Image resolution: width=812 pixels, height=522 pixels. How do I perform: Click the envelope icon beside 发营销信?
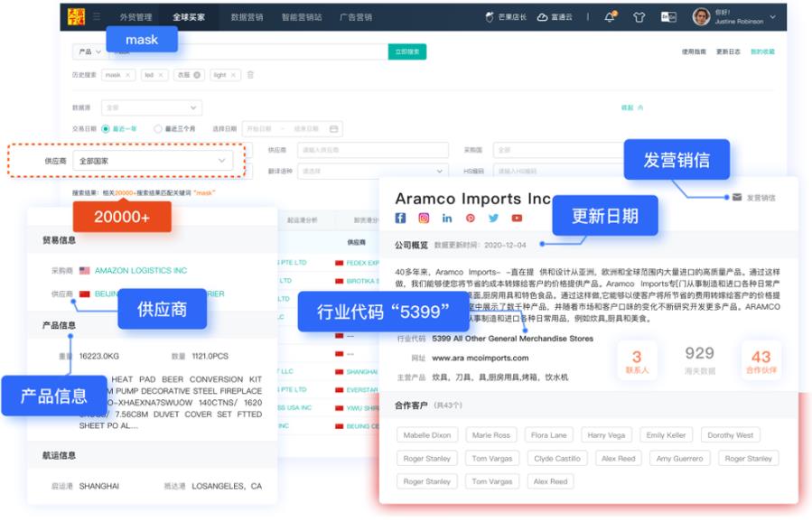[x=737, y=197]
